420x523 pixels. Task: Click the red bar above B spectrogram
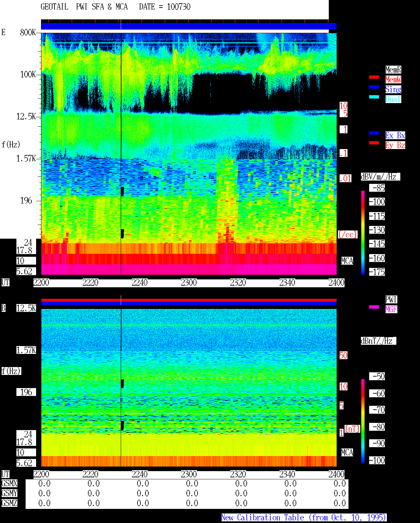point(189,300)
